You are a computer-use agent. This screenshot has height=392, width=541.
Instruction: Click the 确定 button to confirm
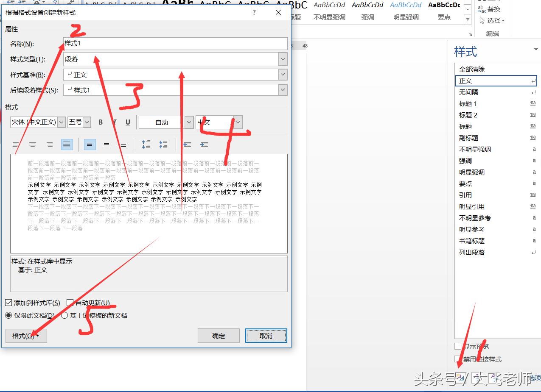(218, 335)
